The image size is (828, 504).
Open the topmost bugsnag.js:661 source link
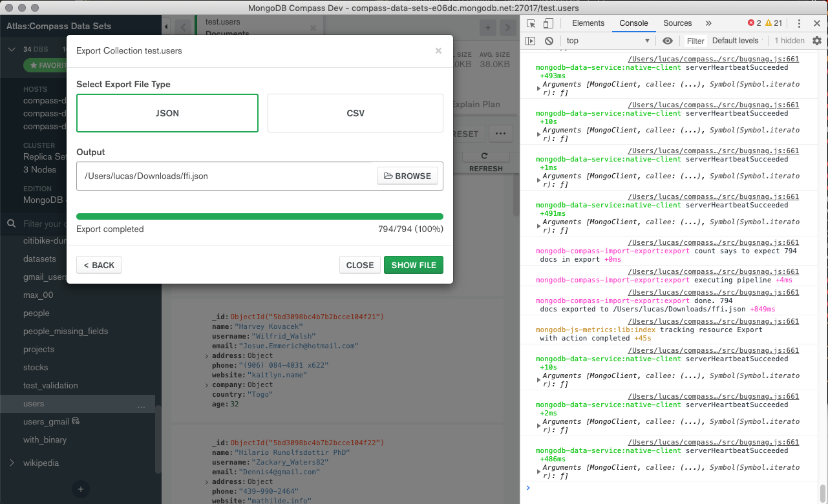click(714, 59)
